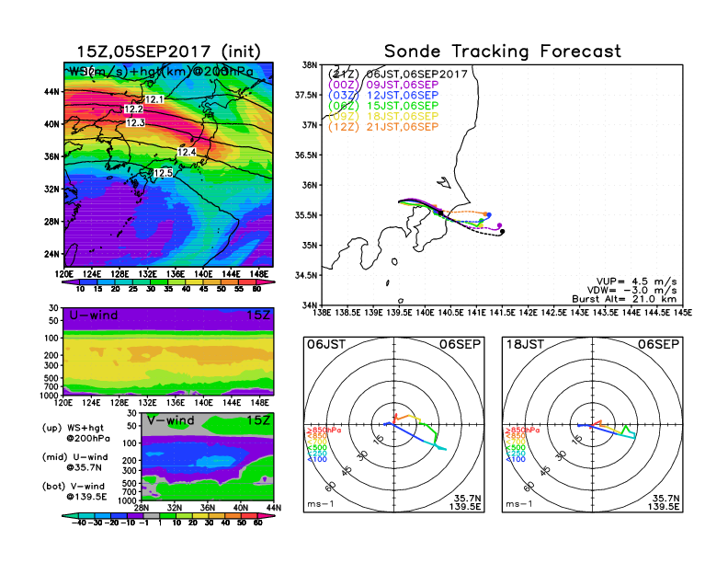
Task: Click the "18JST" hodograph title
Action: click(525, 345)
